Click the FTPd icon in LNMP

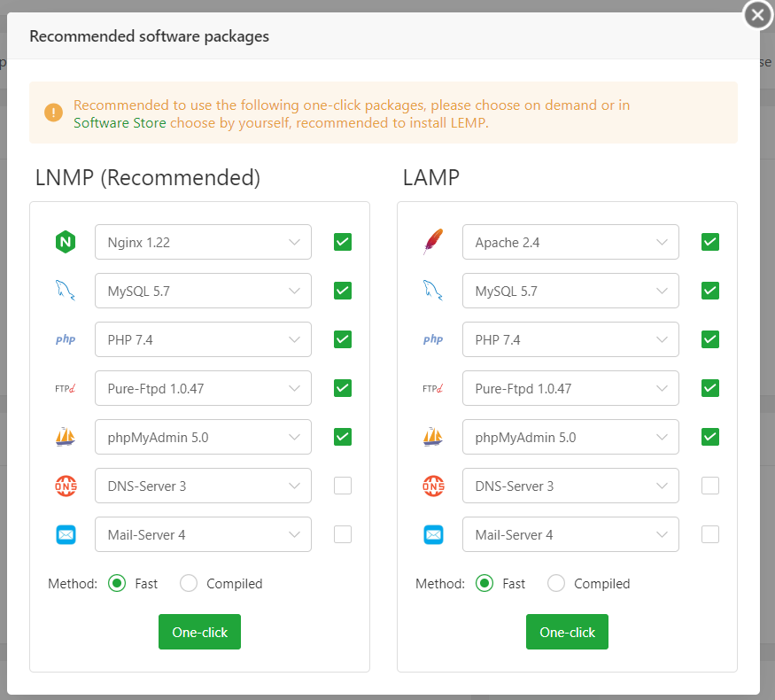[x=66, y=388]
